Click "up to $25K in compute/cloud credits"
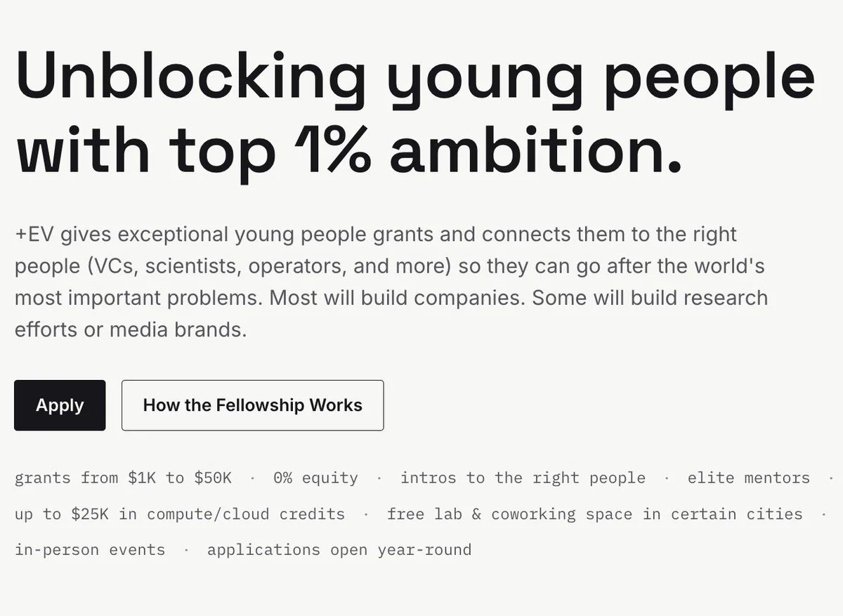 (180, 514)
